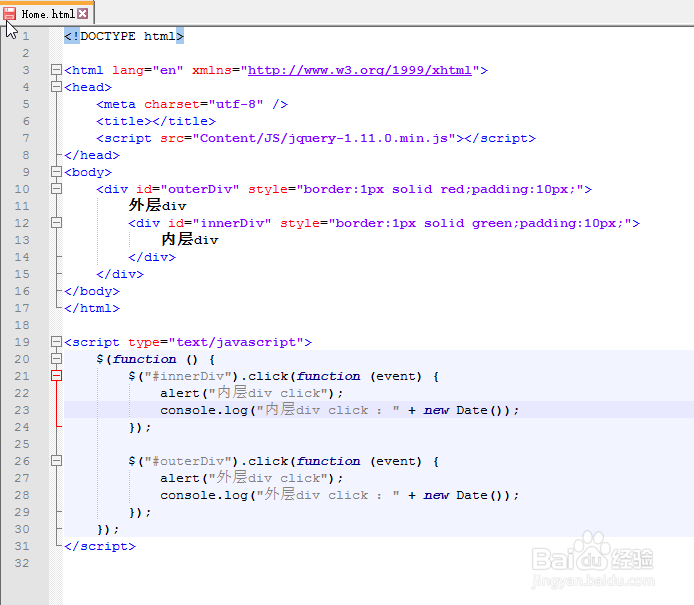This screenshot has height=605, width=694.
Task: Collapse the innerDiv fold on line 12
Action: (x=56, y=223)
